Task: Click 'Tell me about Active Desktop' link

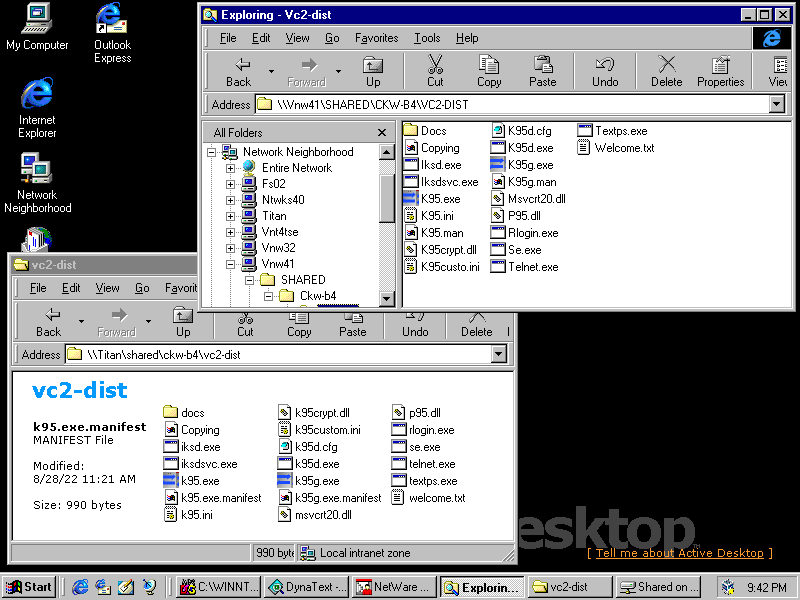Action: (x=680, y=553)
